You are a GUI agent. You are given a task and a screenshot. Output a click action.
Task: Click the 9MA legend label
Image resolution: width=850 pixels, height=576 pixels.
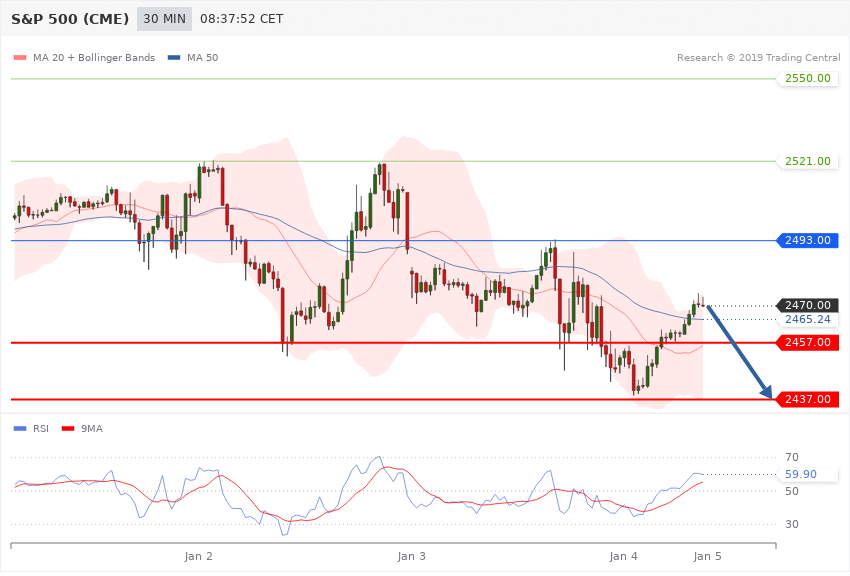[92, 429]
